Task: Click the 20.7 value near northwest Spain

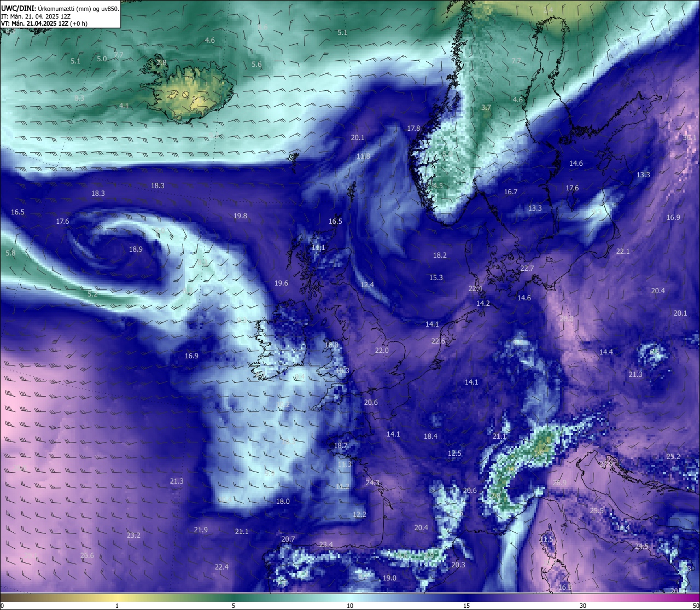Action: (288, 539)
